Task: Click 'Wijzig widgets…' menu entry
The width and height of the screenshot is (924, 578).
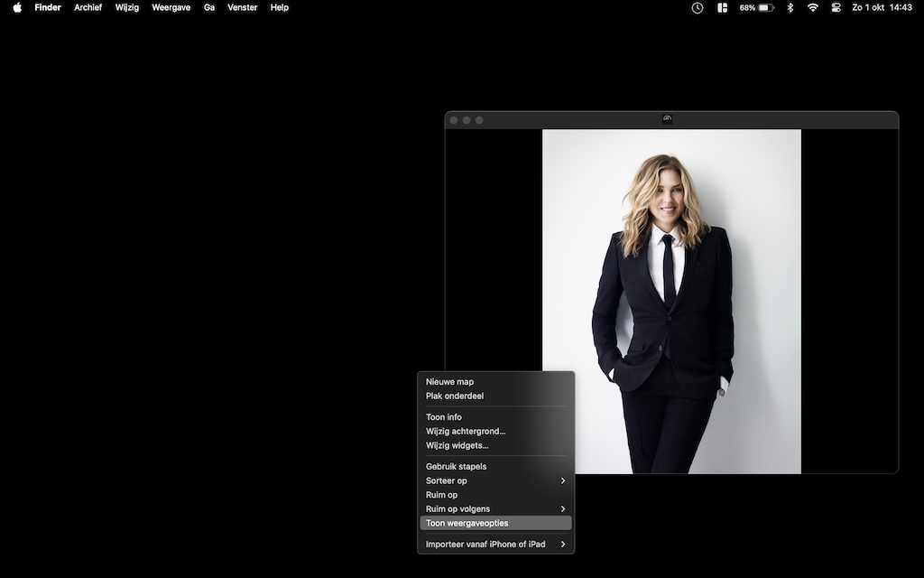Action: click(457, 445)
